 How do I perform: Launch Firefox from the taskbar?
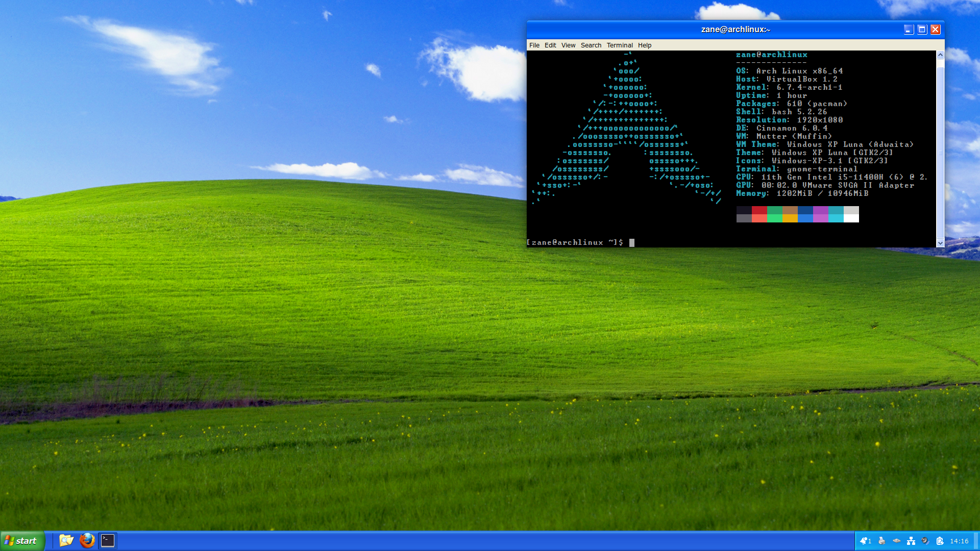point(87,540)
